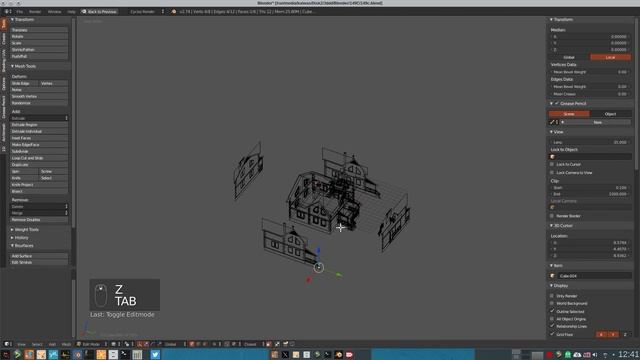Open the Help menu
The image size is (640, 360).
pyautogui.click(x=71, y=11)
